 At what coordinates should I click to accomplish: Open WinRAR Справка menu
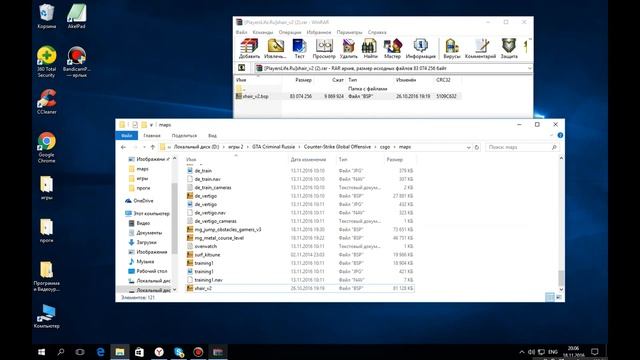(x=377, y=32)
